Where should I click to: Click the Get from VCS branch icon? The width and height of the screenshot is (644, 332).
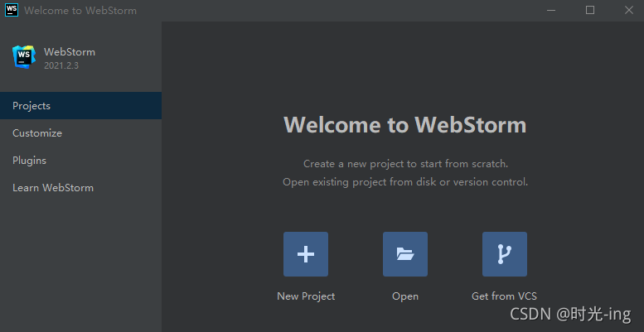(x=505, y=254)
